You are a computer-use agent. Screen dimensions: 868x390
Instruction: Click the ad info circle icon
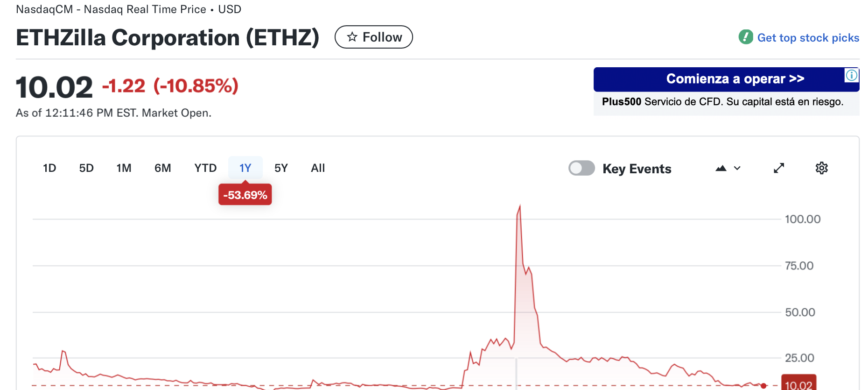point(851,75)
